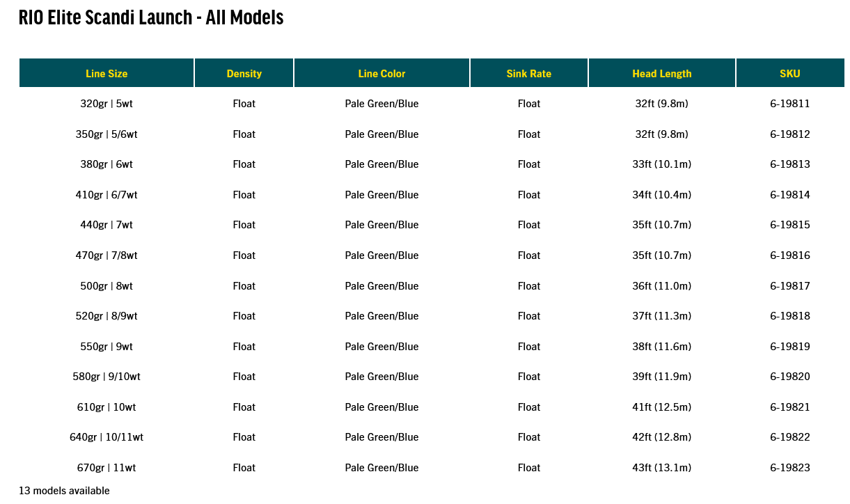This screenshot has height=504, width=850.
Task: Click the 350gr | 5/6wt line size cell
Action: pyautogui.click(x=107, y=134)
